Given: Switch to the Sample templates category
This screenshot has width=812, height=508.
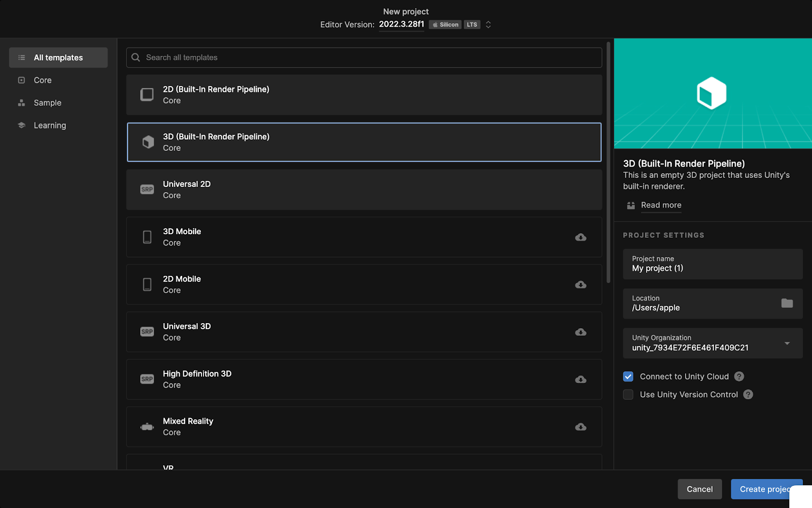Looking at the screenshot, I should click(47, 103).
